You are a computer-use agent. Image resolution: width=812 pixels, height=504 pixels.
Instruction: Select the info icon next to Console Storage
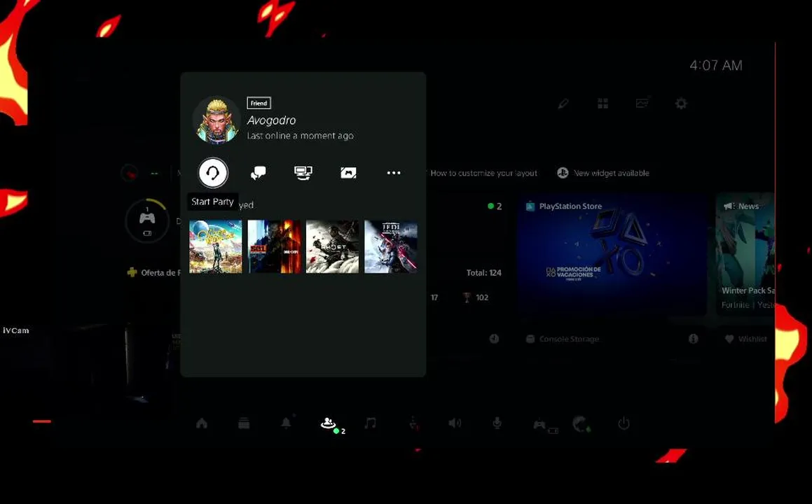click(694, 339)
